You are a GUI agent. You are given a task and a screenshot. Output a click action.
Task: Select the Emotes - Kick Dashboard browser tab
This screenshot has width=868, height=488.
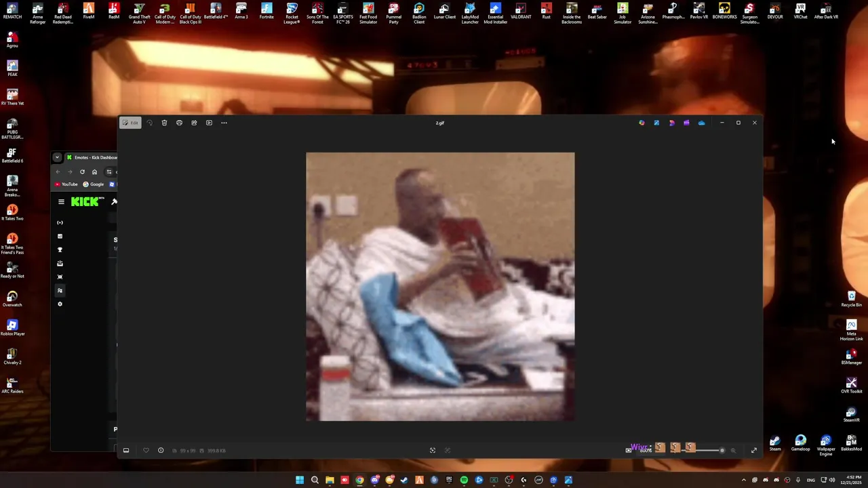(92, 157)
